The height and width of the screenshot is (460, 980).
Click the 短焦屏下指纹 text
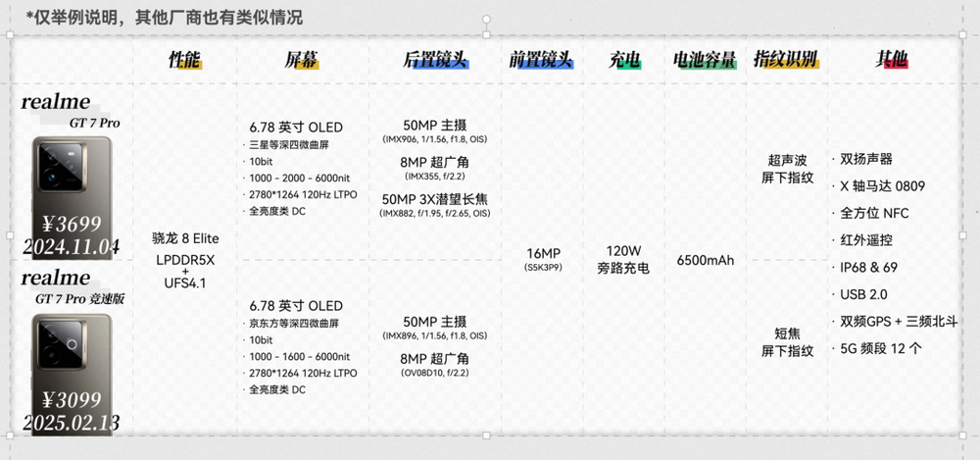787,341
